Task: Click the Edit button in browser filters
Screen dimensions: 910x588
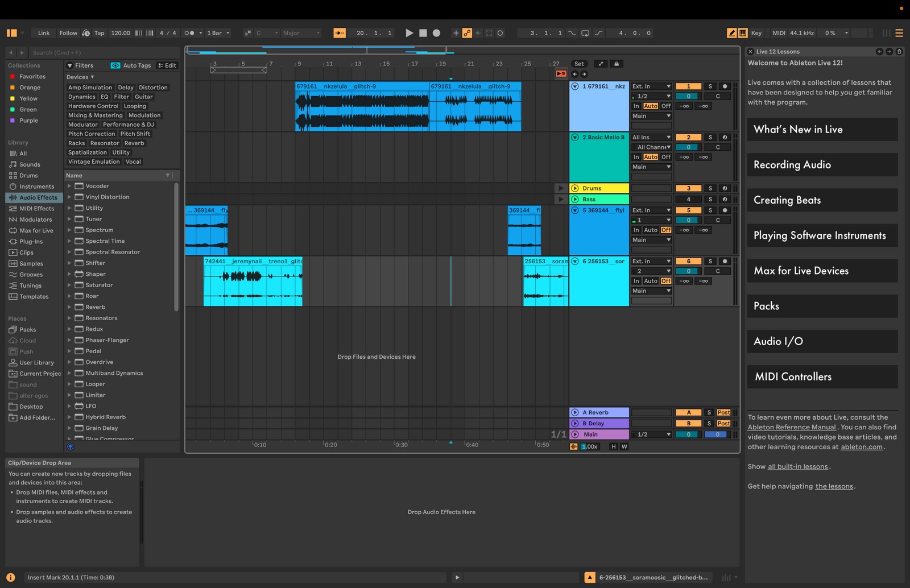Action: click(167, 65)
